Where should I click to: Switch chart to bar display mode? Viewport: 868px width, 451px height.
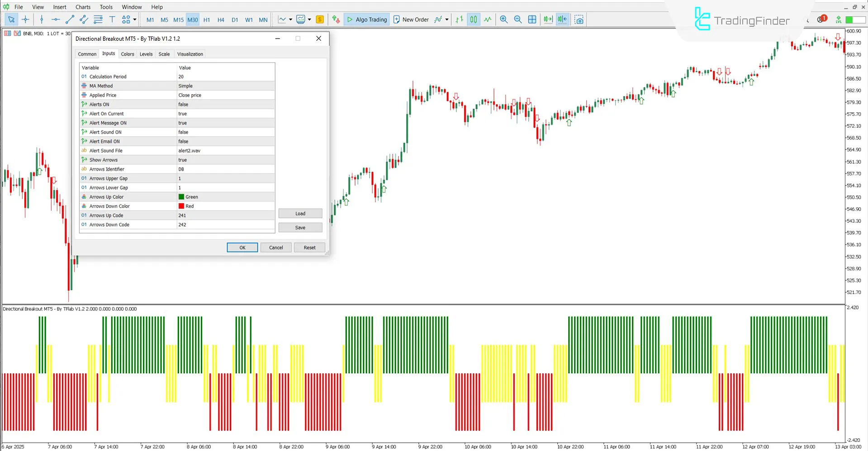tap(460, 19)
